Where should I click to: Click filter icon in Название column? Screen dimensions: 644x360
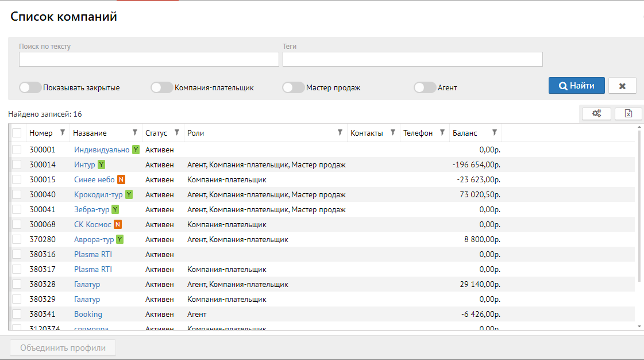pos(135,133)
